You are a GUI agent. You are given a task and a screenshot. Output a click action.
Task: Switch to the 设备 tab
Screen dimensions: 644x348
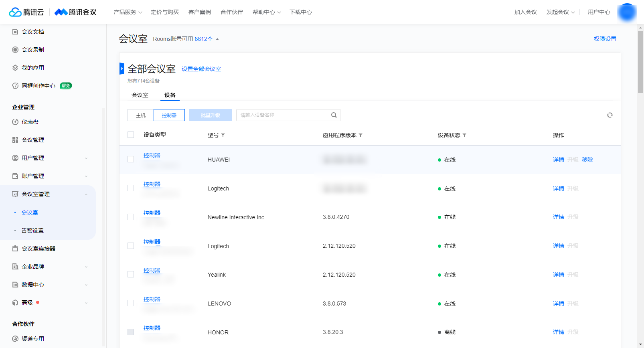coord(170,95)
